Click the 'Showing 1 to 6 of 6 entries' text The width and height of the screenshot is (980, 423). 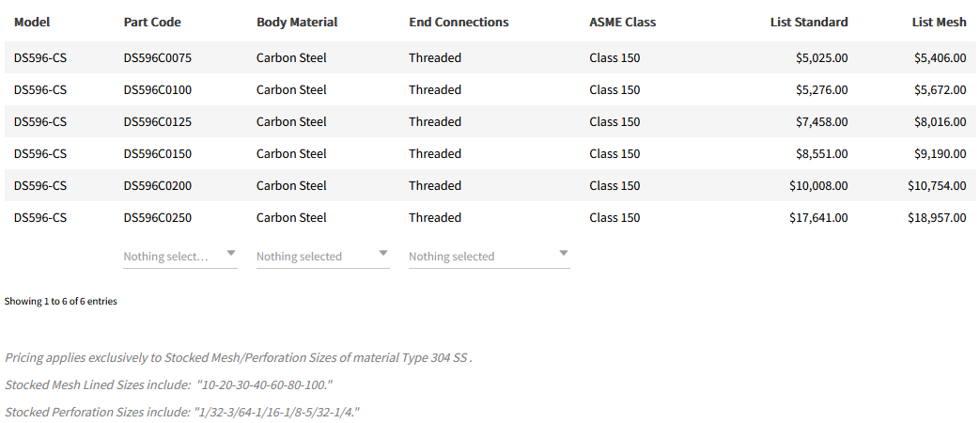[x=61, y=302]
